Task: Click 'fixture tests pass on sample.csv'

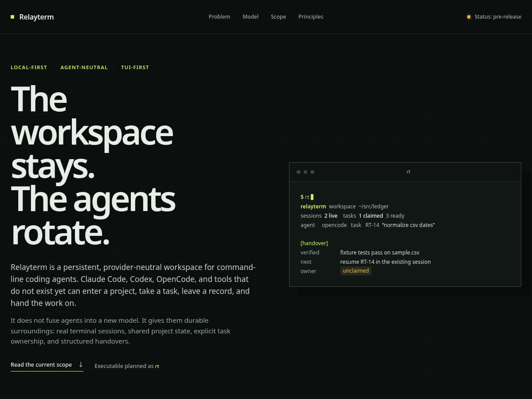Action: pyautogui.click(x=380, y=253)
